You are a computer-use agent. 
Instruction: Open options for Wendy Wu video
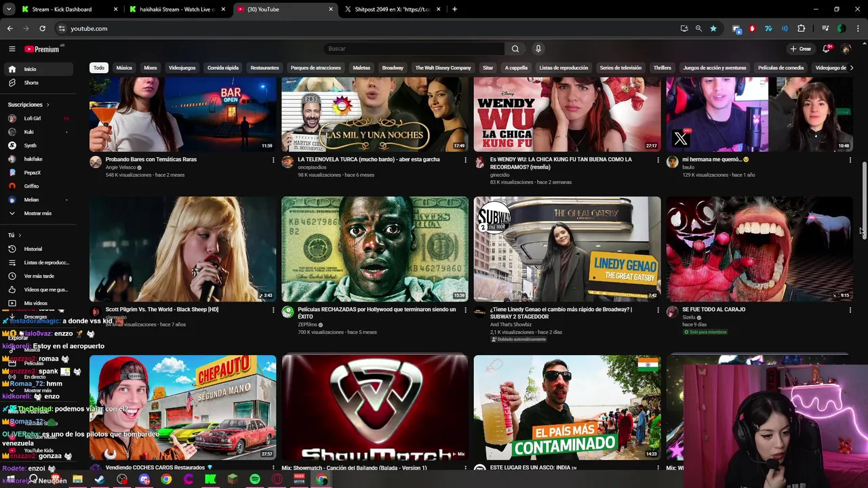point(658,160)
